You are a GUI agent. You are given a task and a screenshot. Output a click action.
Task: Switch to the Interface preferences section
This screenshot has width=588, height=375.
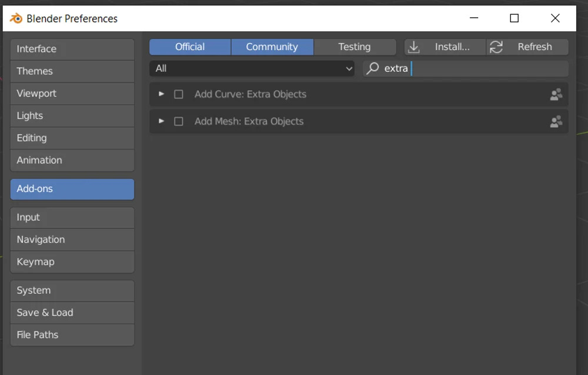point(72,49)
